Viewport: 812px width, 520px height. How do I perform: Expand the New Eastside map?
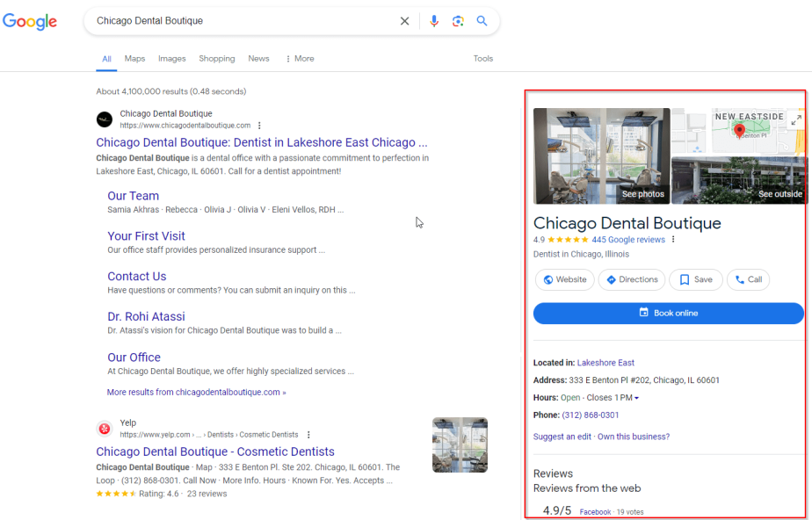tap(796, 120)
